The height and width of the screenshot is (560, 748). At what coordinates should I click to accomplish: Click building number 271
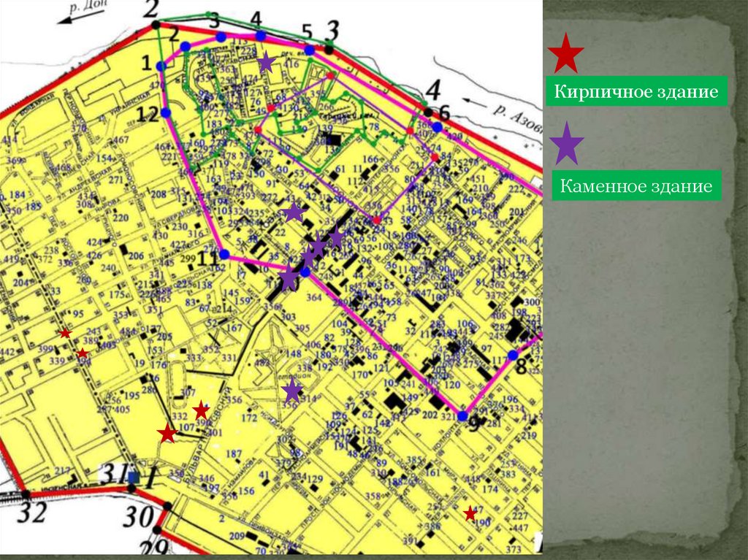click(x=115, y=180)
